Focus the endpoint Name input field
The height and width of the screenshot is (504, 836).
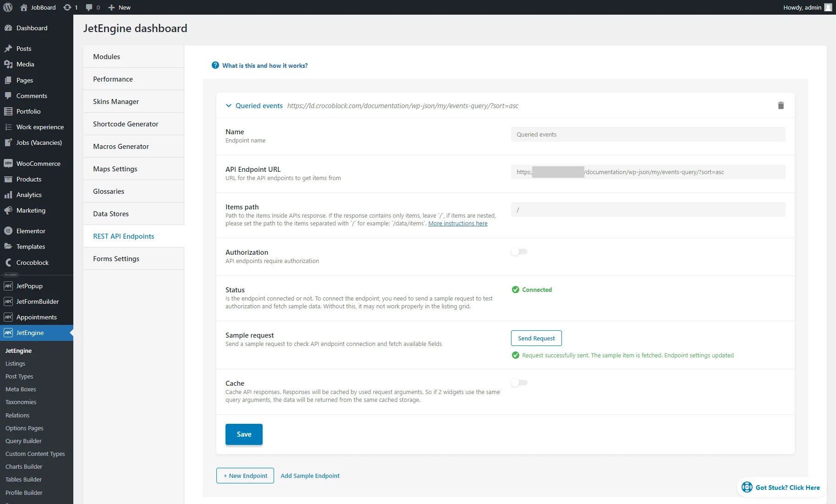tap(648, 134)
